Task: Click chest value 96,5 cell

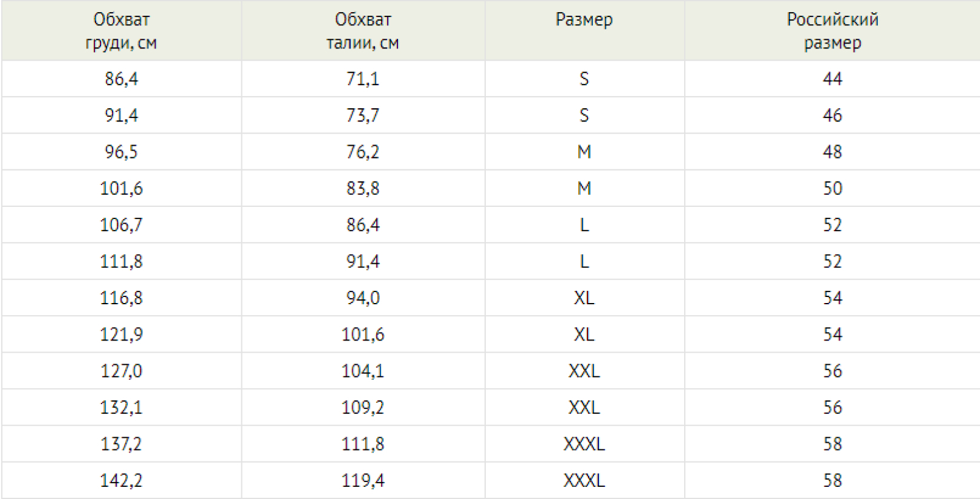Action: (x=121, y=152)
